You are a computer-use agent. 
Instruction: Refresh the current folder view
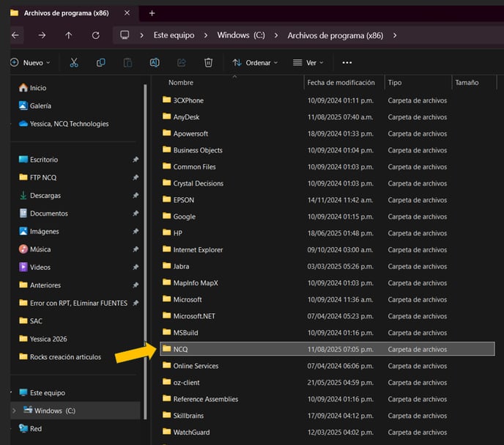(95, 35)
